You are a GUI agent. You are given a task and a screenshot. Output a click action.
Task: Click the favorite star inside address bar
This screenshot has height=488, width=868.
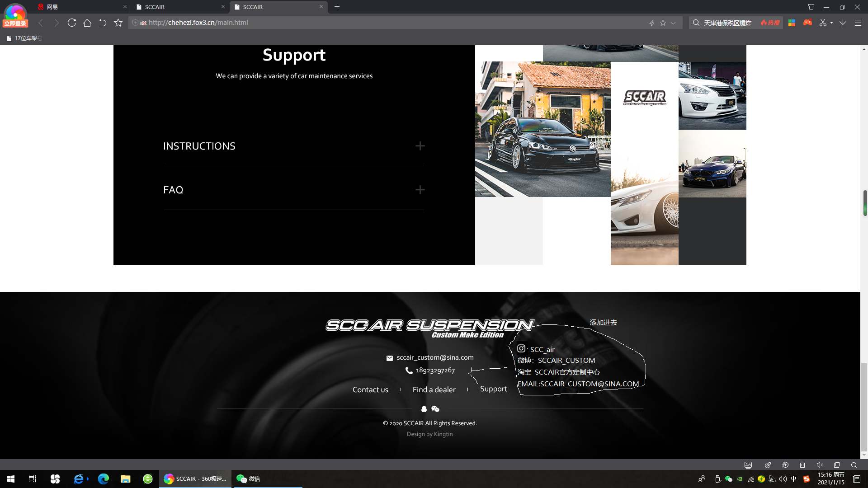pos(663,23)
